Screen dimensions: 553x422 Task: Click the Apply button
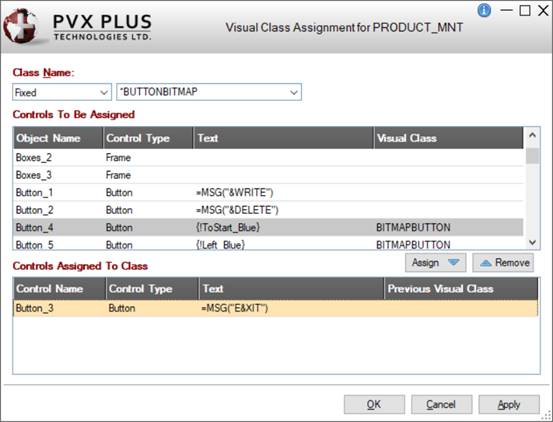pos(509,404)
